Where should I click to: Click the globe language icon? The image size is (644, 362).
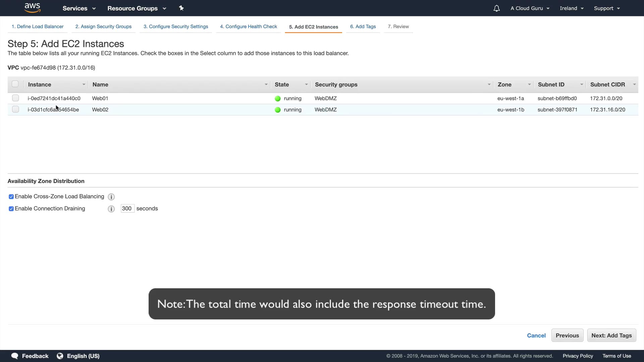(60, 356)
